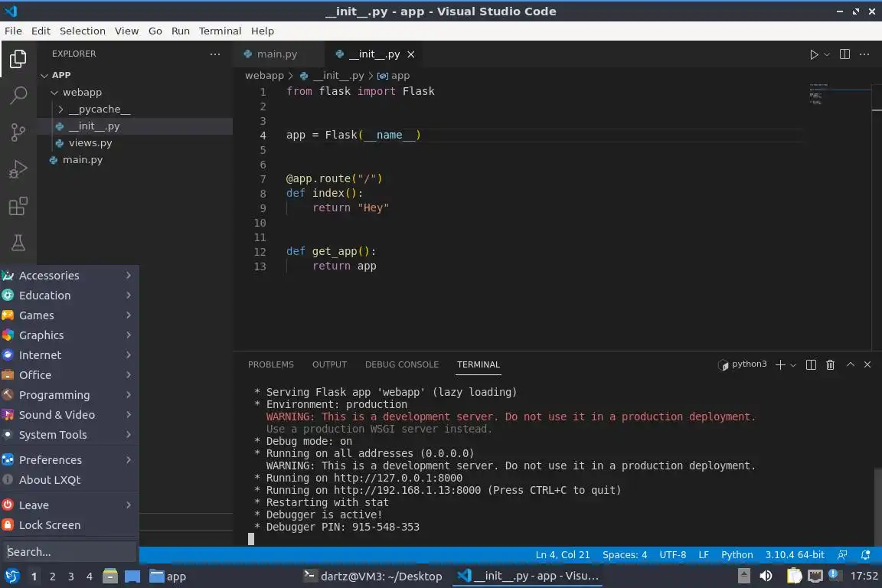Click the python3 terminal label
882x588 pixels.
(x=743, y=364)
